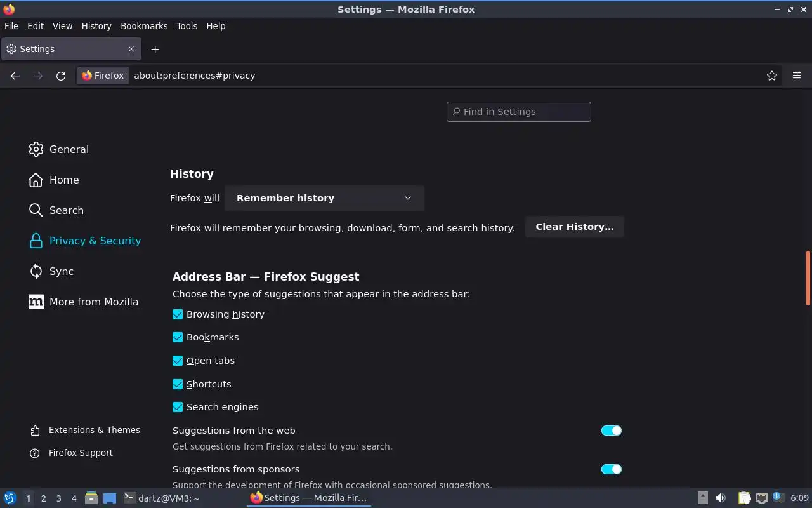The image size is (812, 508).
Task: Click the network status tray icon
Action: point(761,498)
